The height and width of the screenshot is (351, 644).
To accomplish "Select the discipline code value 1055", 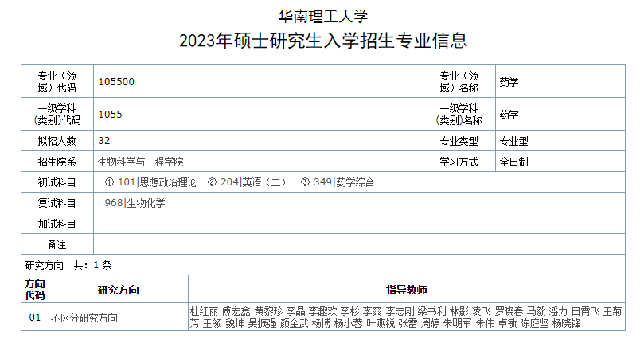I will click(110, 115).
